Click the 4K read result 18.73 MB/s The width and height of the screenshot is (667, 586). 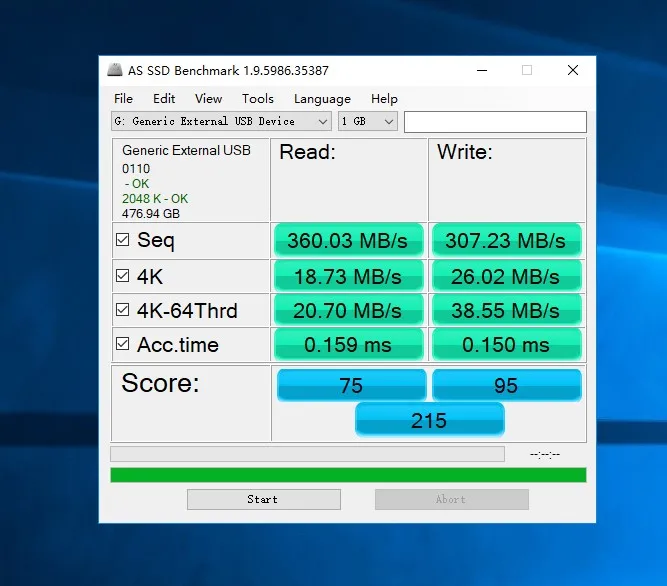tap(348, 276)
